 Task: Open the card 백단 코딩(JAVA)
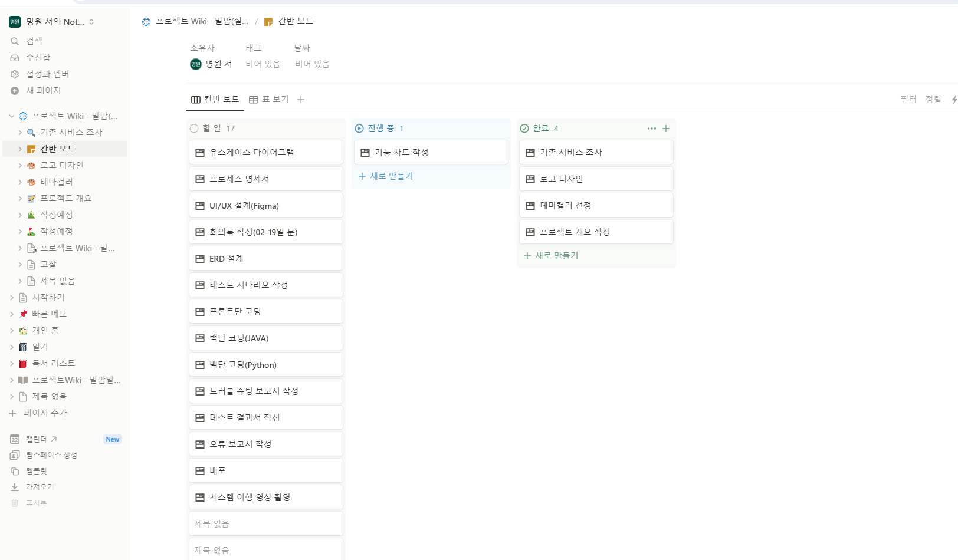(x=266, y=338)
